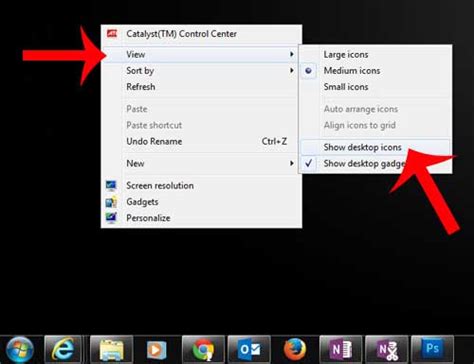The image size is (474, 364).
Task: Toggle Show desktop gadgets option
Action: click(x=375, y=163)
